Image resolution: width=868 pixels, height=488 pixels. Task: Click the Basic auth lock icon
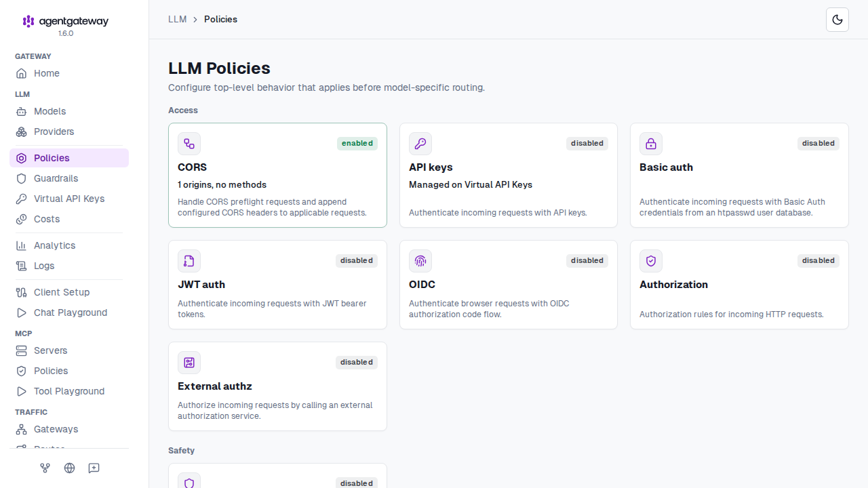click(651, 144)
